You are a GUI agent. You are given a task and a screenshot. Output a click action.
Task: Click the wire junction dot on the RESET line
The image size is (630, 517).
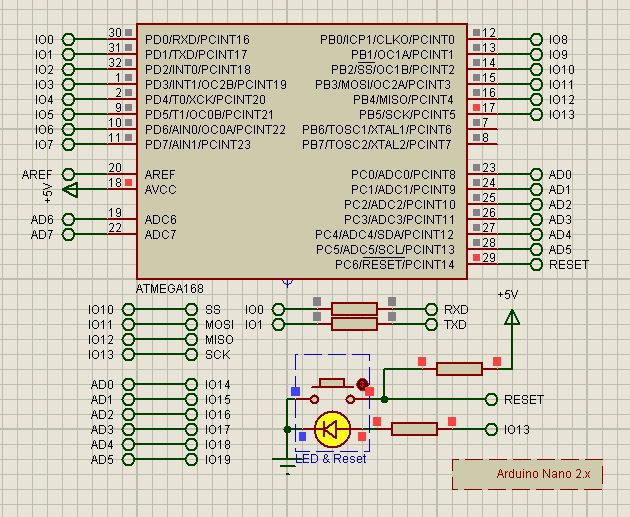point(385,399)
